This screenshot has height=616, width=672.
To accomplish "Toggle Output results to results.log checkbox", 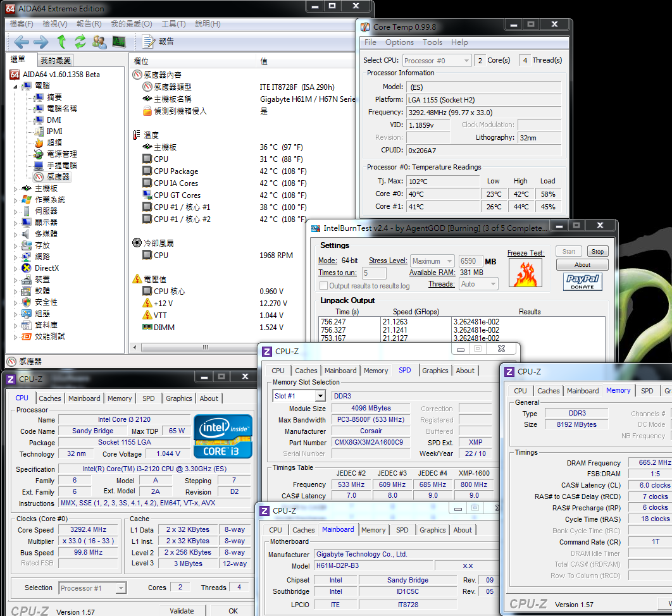I will tap(323, 286).
